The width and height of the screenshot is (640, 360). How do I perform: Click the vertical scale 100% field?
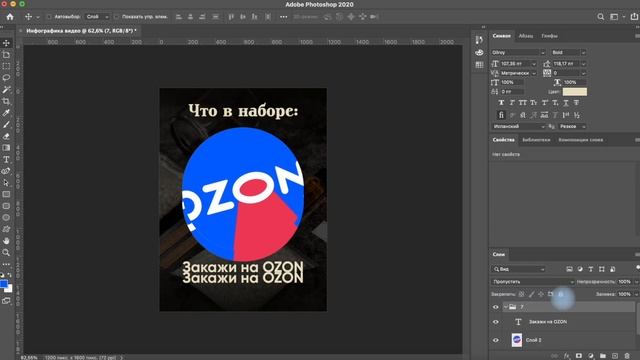point(512,82)
